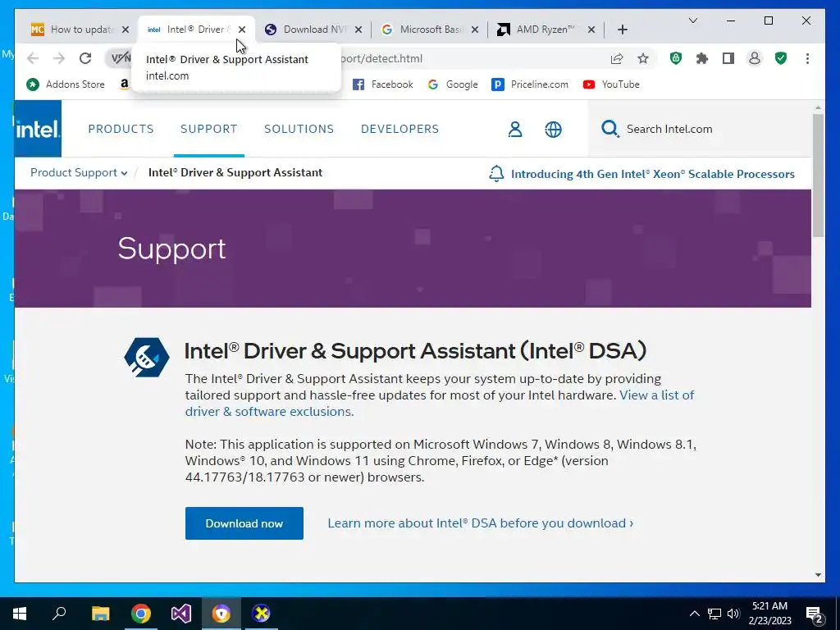Screen dimensions: 840x630
Task: Click the Intel logo
Action: pos(38,129)
